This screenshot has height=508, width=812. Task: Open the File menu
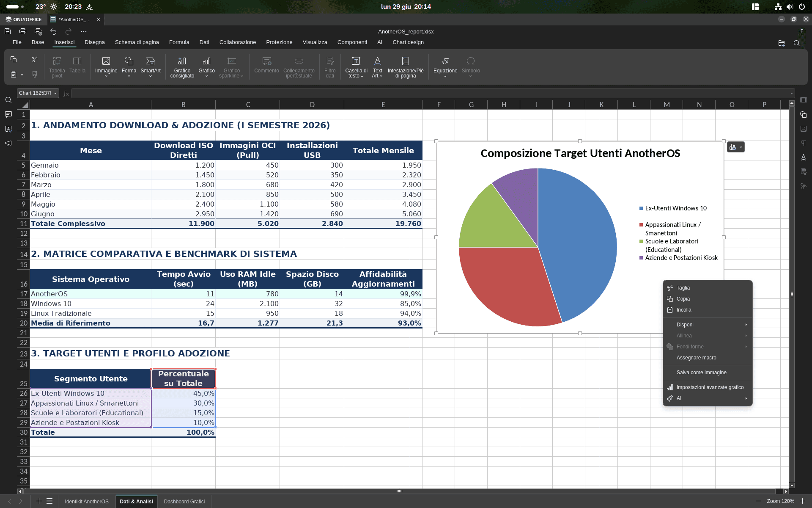click(17, 42)
